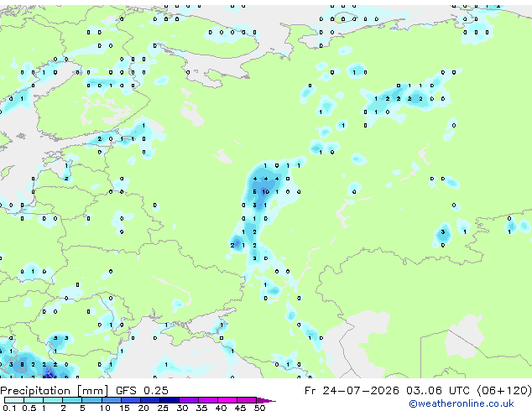This screenshot has width=532, height=411.
Task: Click the 'Precipitation [mm]' legend title
Action: [55, 391]
